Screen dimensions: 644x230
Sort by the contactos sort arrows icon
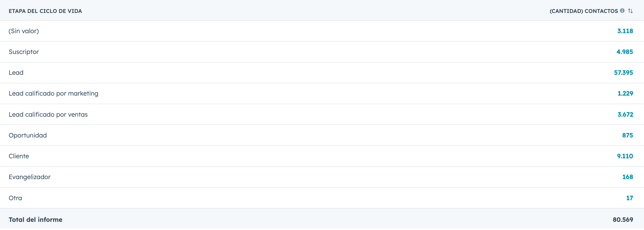[631, 11]
